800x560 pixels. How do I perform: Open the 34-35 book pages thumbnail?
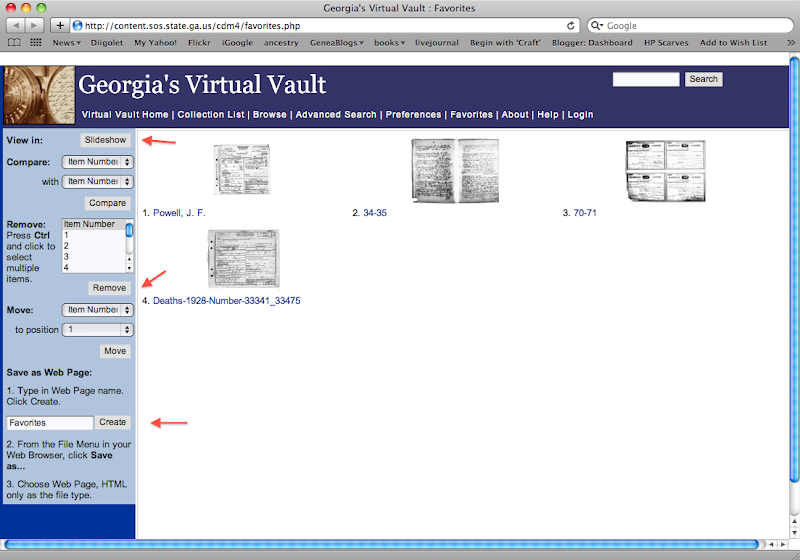[455, 171]
